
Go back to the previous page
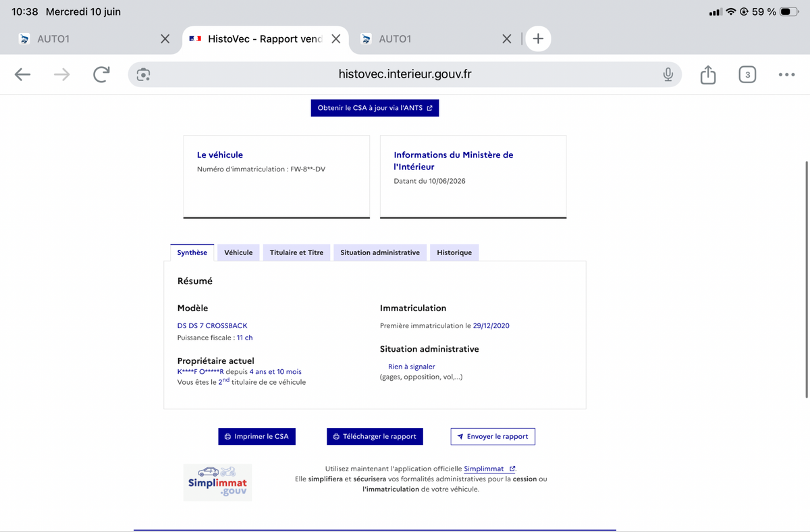click(x=22, y=74)
